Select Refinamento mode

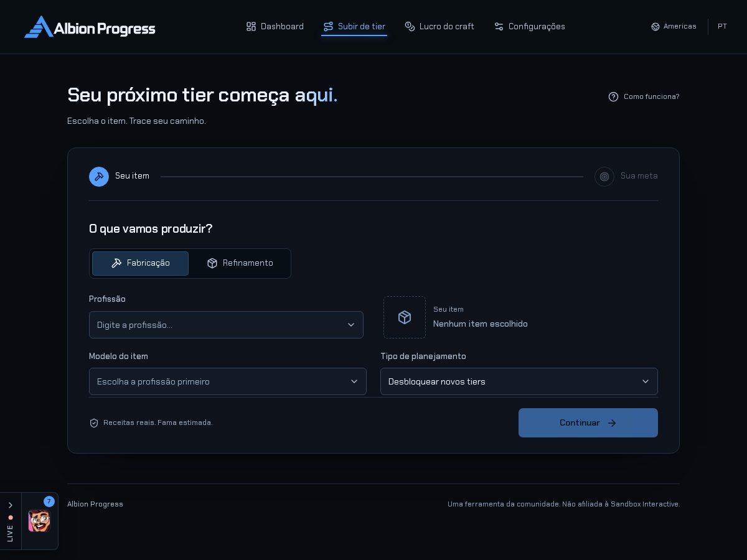click(x=240, y=263)
